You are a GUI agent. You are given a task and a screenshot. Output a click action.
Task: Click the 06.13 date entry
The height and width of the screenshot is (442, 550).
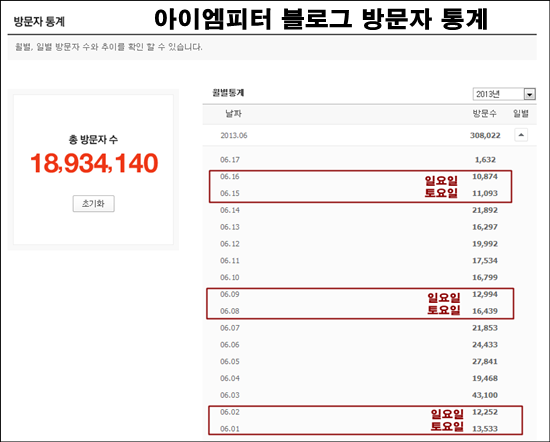click(x=230, y=227)
